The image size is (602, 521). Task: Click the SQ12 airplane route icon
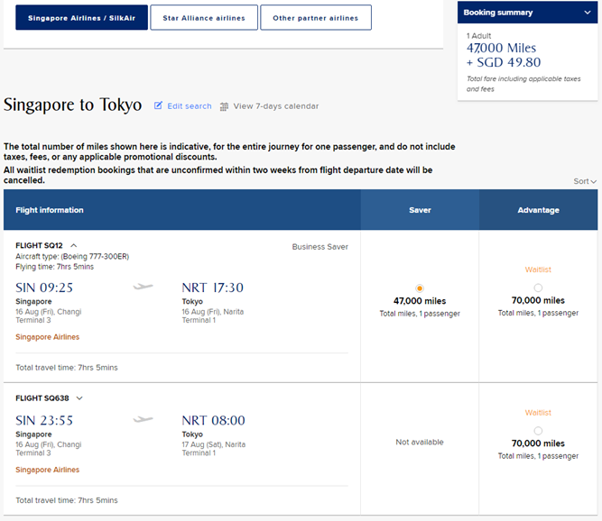point(143,286)
